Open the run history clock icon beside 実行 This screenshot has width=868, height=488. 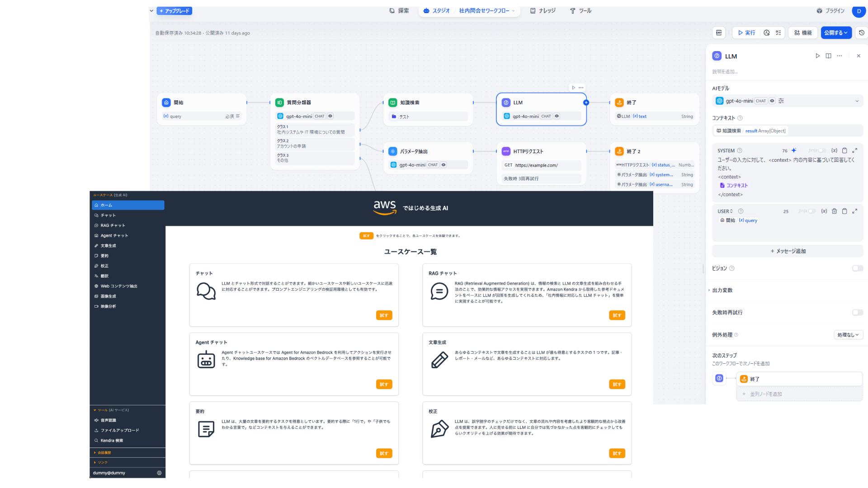tap(767, 33)
